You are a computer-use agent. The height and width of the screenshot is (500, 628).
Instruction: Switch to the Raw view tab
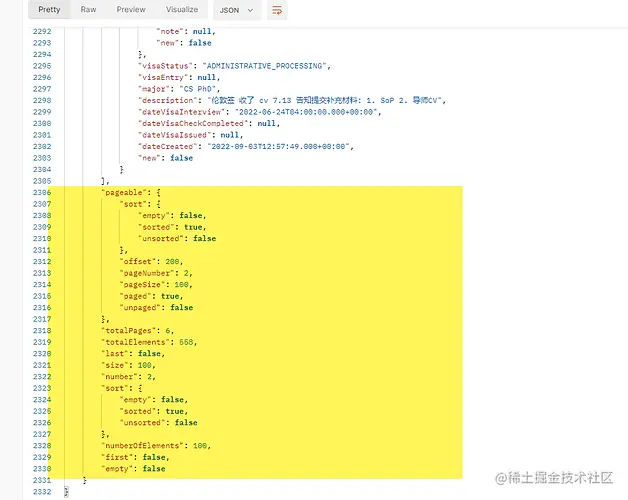(88, 10)
